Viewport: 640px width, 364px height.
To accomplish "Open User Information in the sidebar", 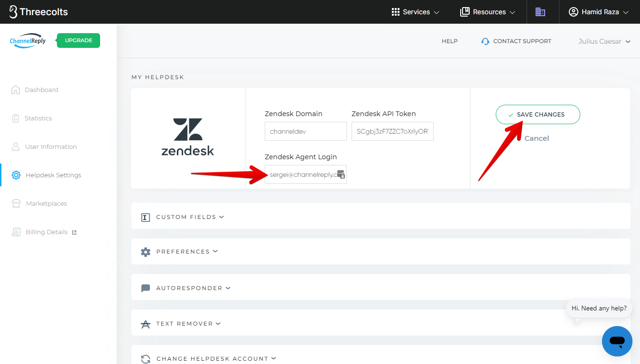I will [51, 146].
